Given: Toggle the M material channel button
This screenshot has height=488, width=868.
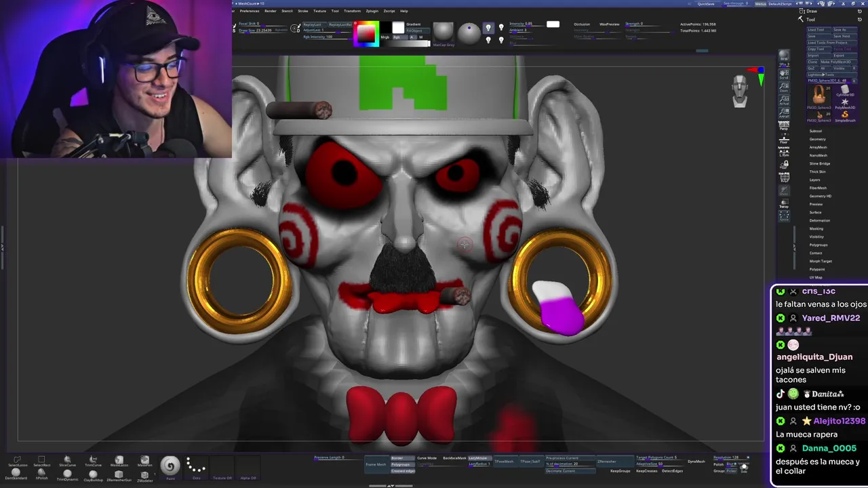Looking at the screenshot, I should coord(421,37).
